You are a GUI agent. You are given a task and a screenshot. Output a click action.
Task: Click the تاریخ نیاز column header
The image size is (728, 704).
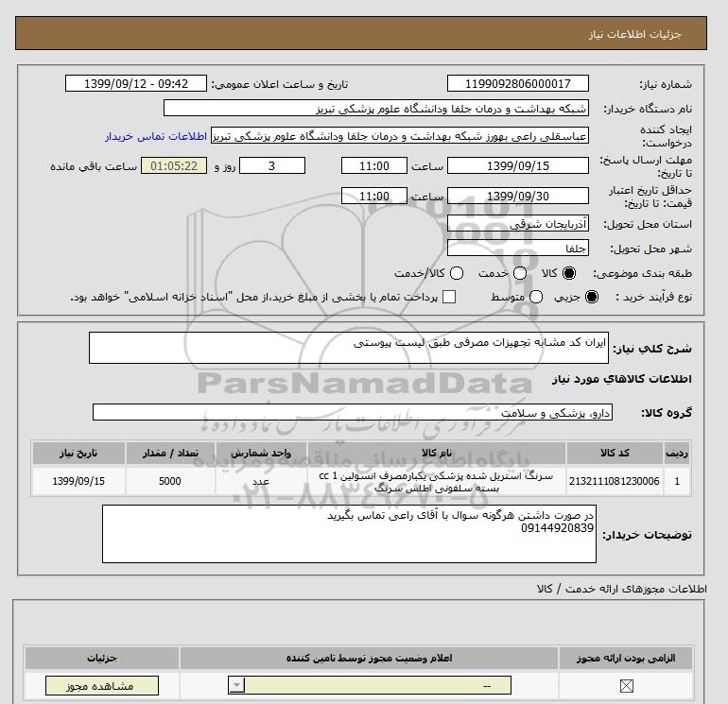coord(78,453)
